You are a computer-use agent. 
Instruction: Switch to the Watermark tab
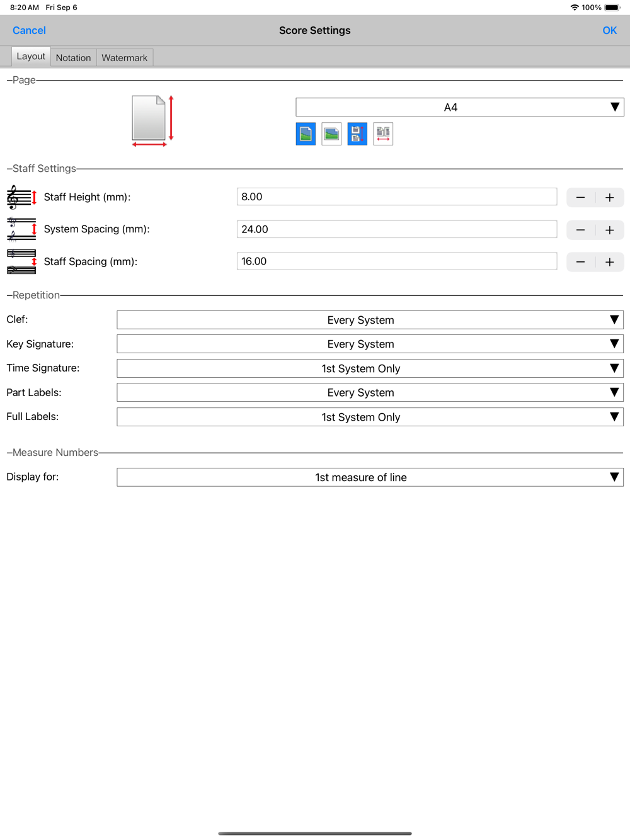point(125,57)
